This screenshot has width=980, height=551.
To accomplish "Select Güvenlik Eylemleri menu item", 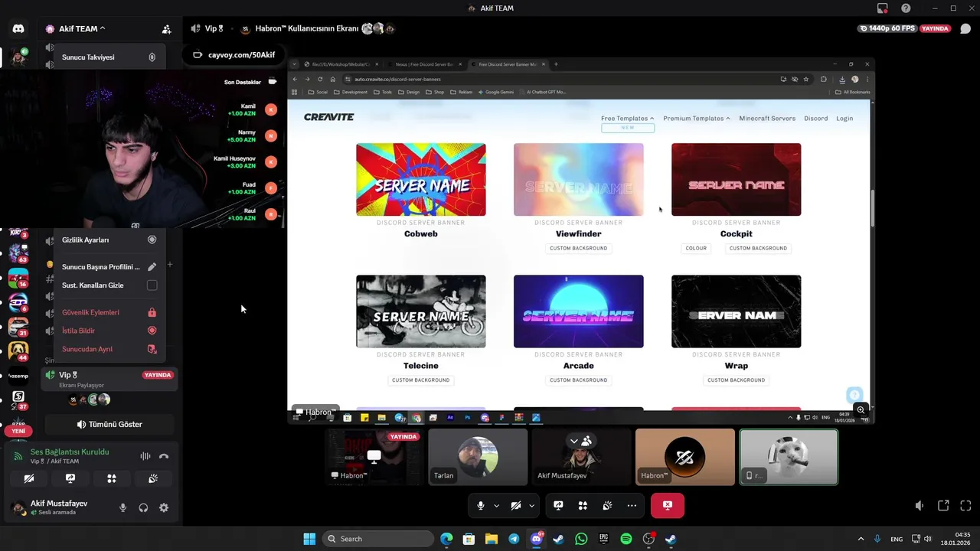I will 109,312.
